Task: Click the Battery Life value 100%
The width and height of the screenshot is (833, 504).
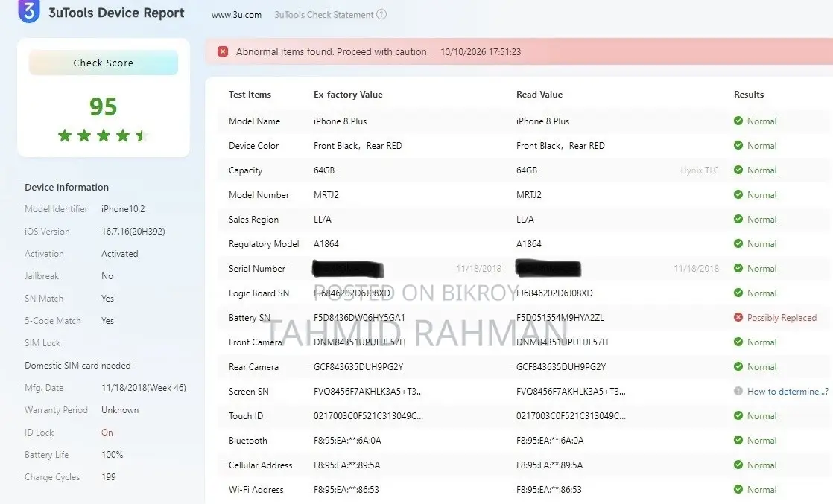Action: click(112, 455)
